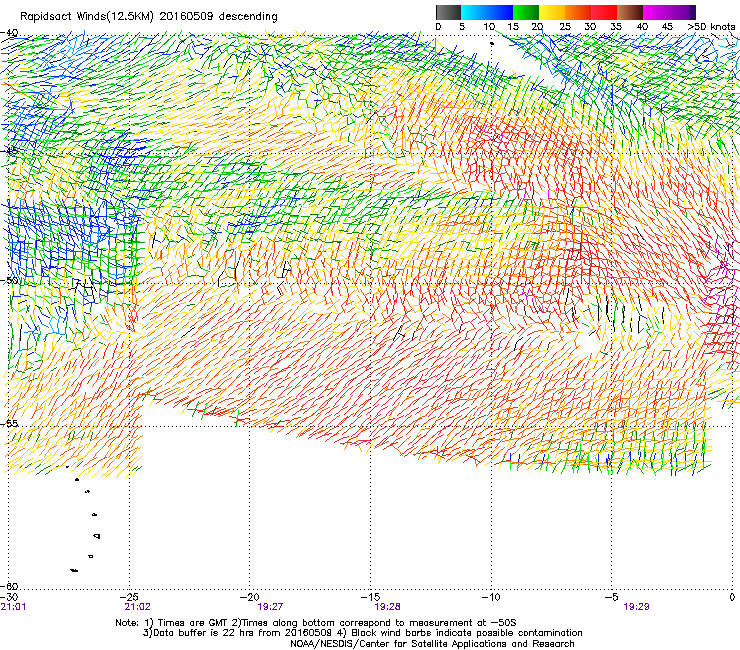Click the latitude axis label -60
This screenshot has width=740, height=650.
point(9,586)
